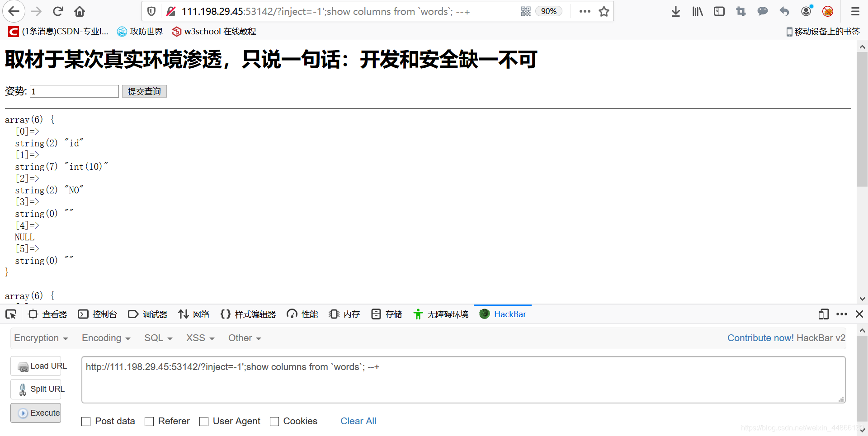The height and width of the screenshot is (436, 868).
Task: Open 移动设备上的书签 folder
Action: [823, 32]
